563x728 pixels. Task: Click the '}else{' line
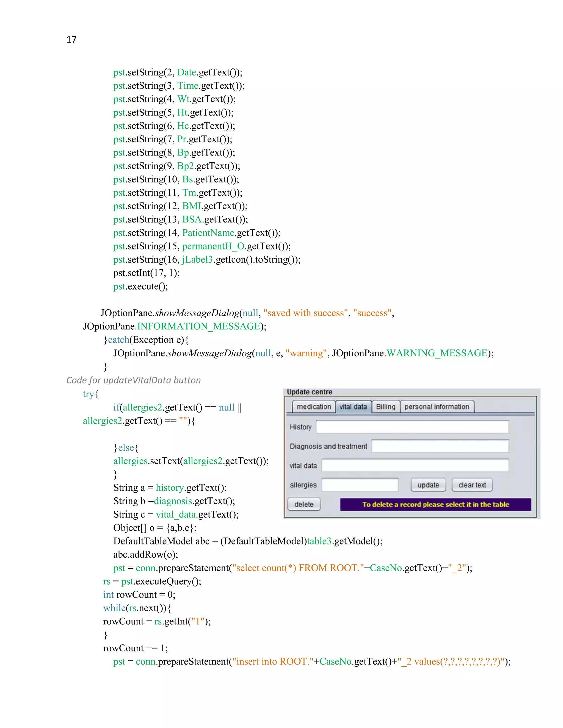tap(126, 447)
